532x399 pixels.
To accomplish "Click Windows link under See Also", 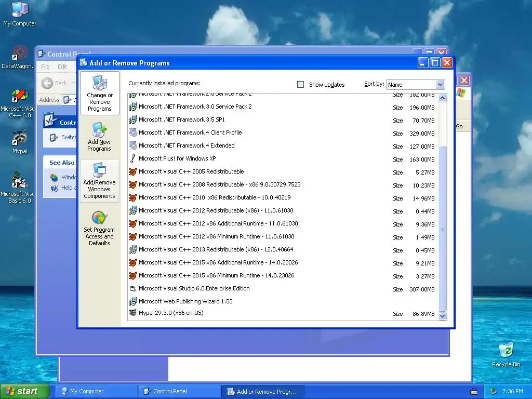I will [69, 177].
